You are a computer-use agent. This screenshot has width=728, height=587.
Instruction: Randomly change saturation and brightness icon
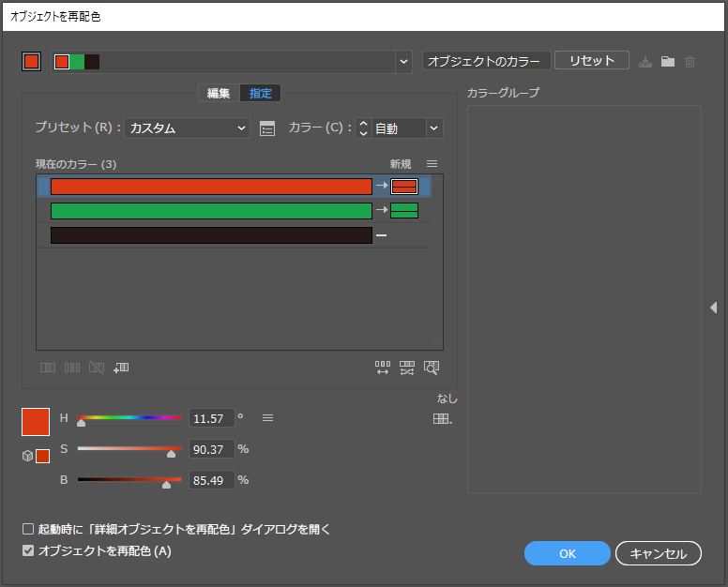[x=407, y=368]
